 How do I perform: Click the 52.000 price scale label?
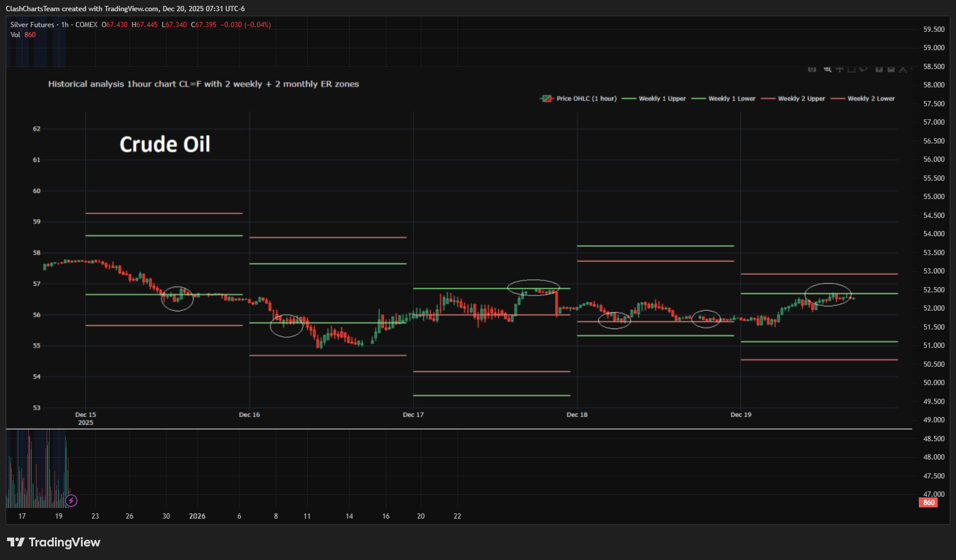934,308
